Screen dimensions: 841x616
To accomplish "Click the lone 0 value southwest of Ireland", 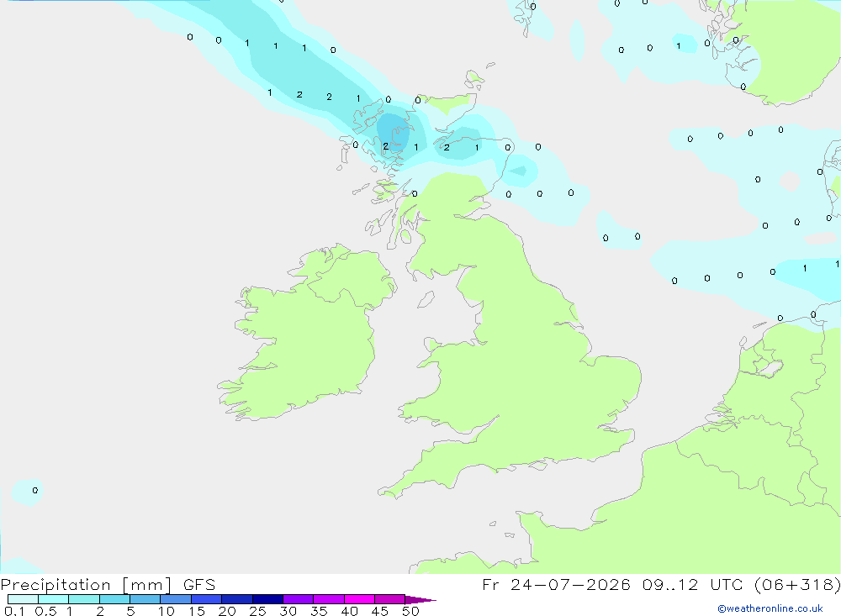I will [34, 491].
